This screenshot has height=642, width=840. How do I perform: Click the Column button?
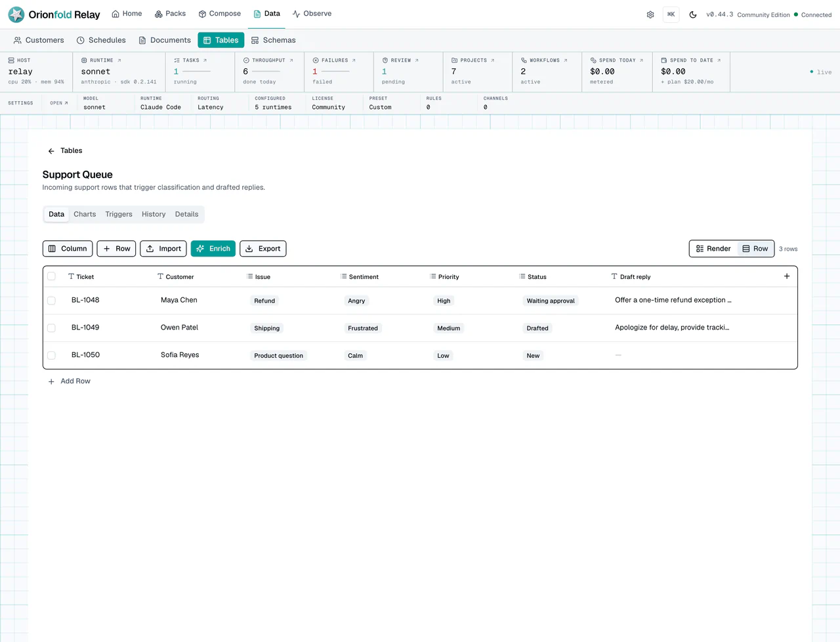click(68, 249)
